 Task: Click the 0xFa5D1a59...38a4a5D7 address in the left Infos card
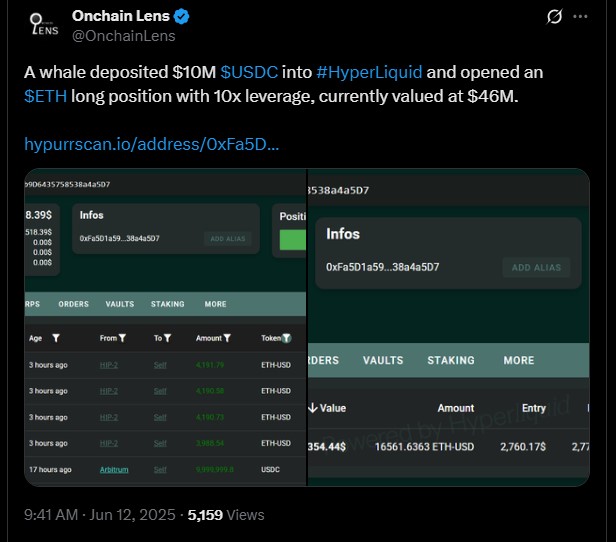(x=119, y=238)
